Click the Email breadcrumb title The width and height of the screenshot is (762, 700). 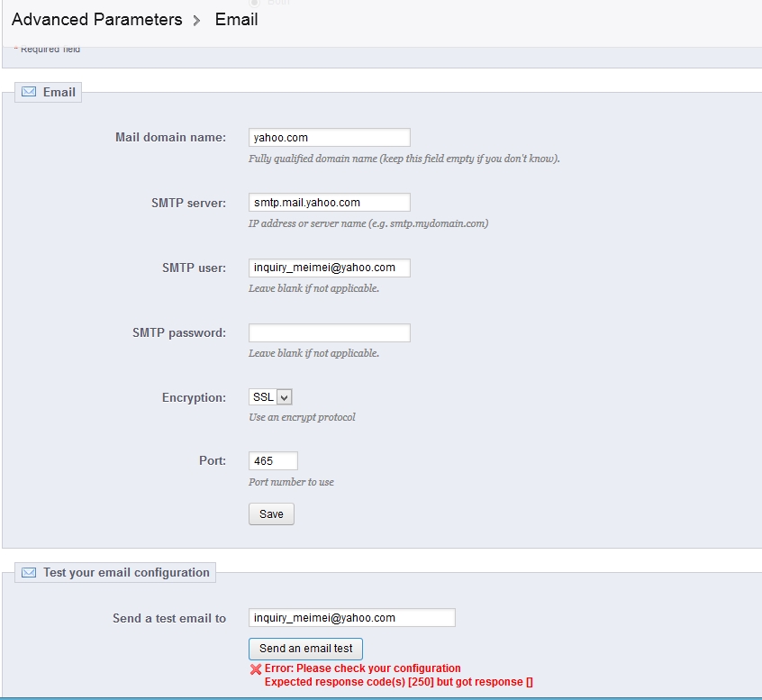[x=236, y=20]
